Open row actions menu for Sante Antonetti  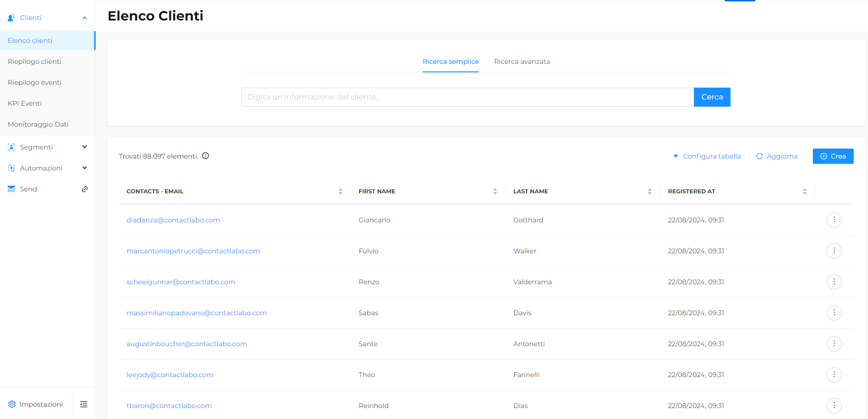click(x=834, y=344)
